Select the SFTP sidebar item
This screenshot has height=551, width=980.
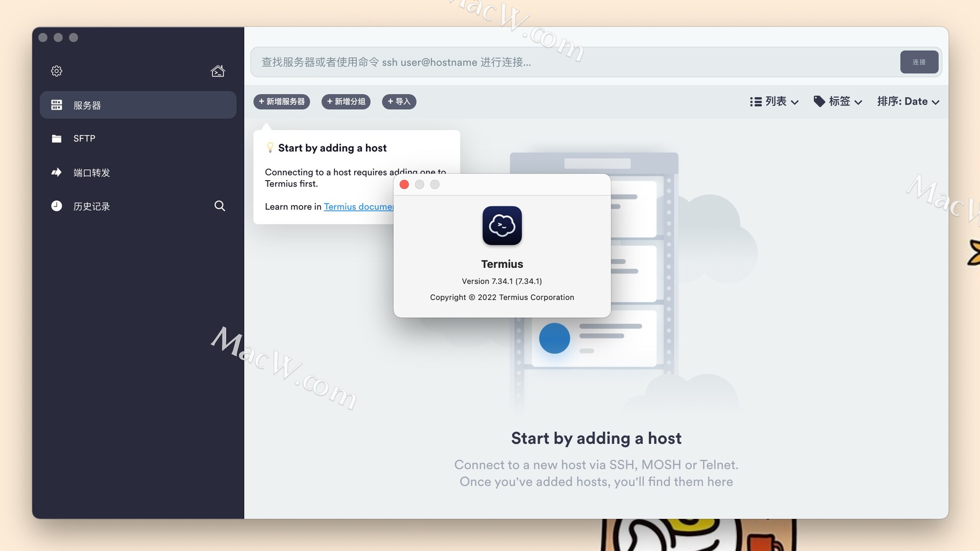tap(84, 139)
